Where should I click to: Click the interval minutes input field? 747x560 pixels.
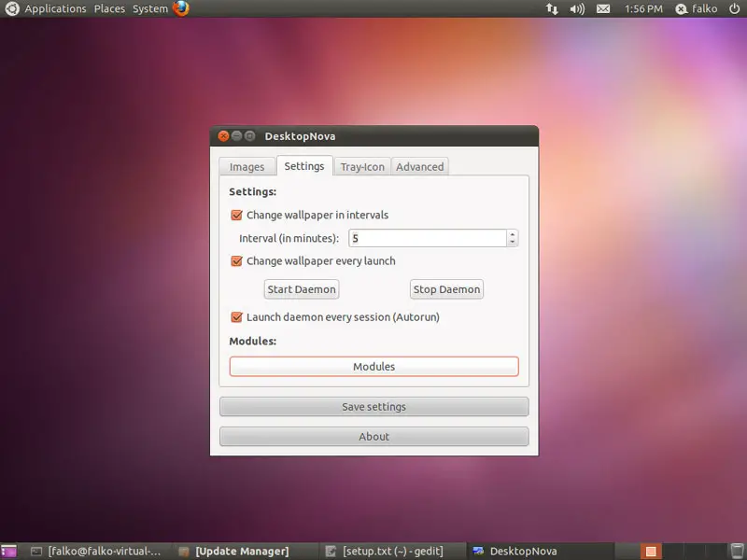[x=428, y=238]
